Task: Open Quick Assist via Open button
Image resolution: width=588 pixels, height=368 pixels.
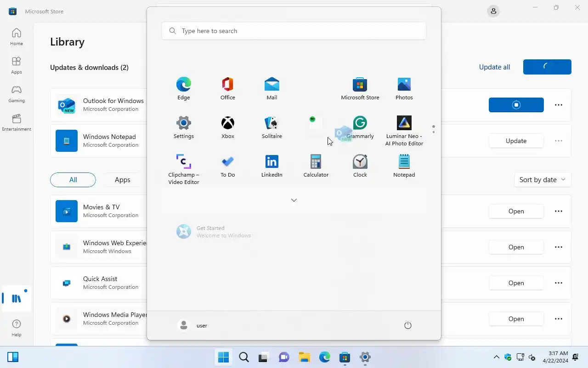Action: 516,283
